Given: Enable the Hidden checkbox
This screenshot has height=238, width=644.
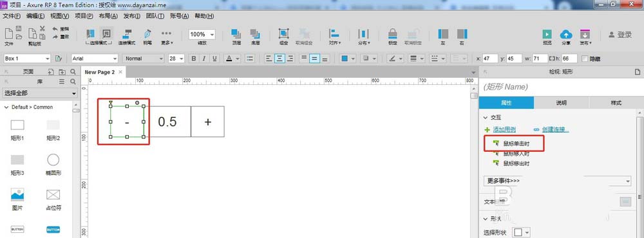Looking at the screenshot, I should [585, 59].
